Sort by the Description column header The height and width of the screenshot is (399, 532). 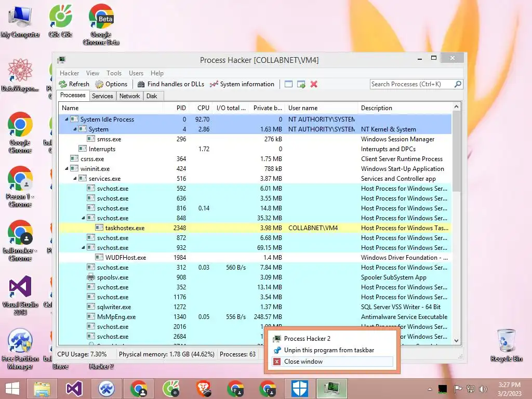tap(405, 108)
